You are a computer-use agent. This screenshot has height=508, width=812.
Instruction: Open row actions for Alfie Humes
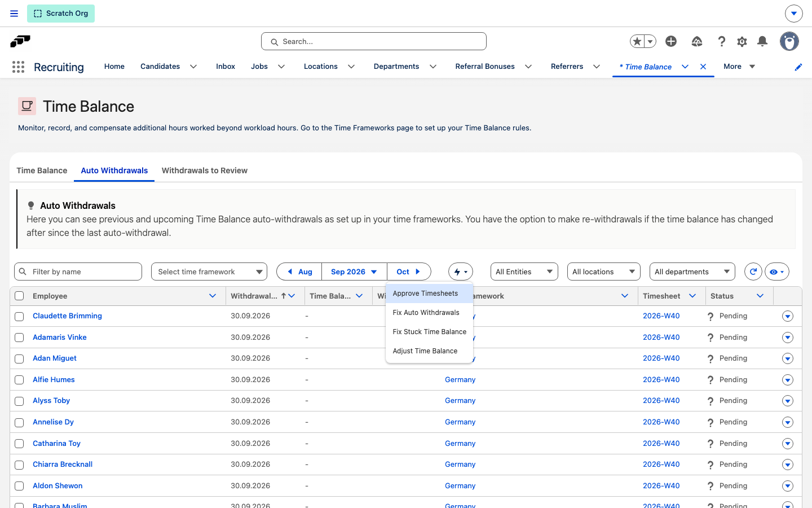pyautogui.click(x=788, y=380)
